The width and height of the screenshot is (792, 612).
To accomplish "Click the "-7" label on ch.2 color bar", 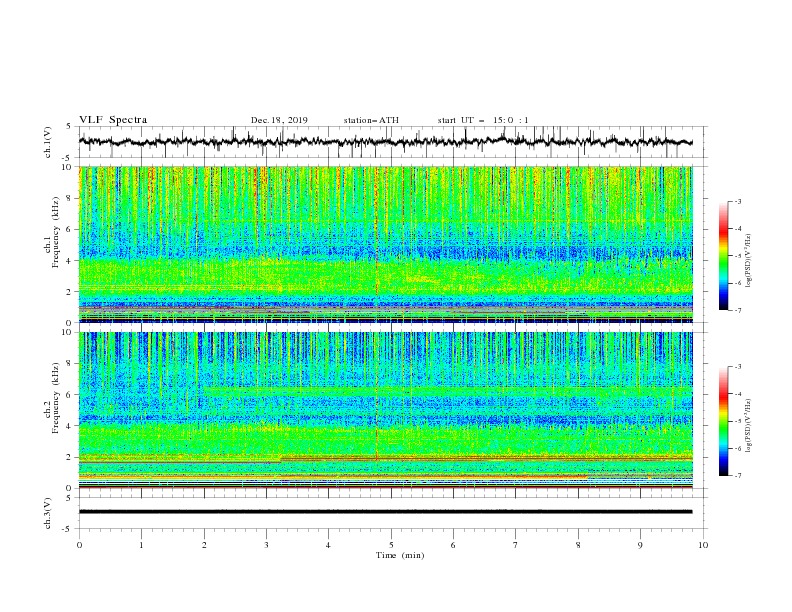I will point(737,475).
